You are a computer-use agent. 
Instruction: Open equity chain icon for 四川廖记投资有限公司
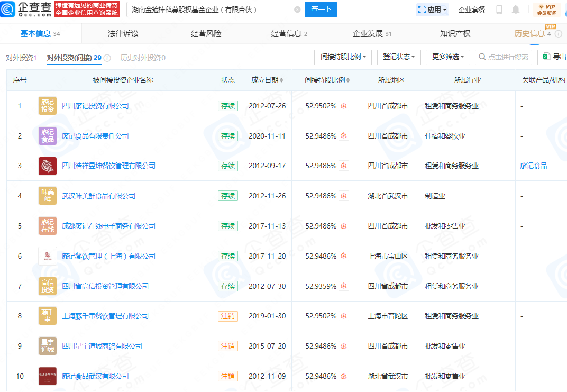[344, 106]
